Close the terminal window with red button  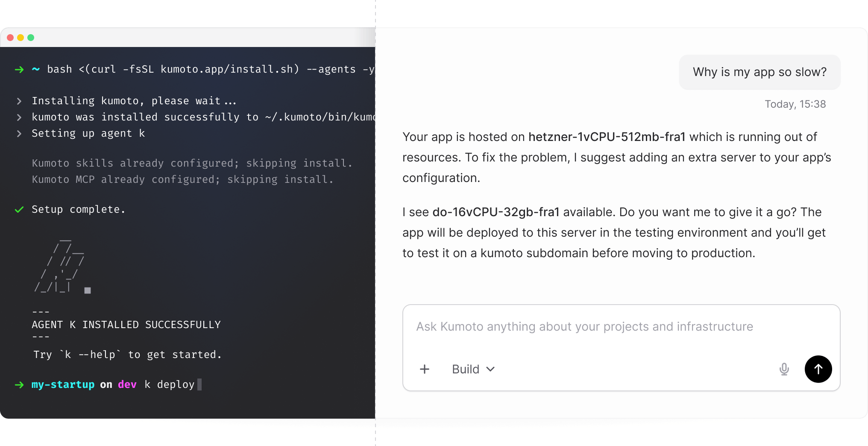(10, 38)
